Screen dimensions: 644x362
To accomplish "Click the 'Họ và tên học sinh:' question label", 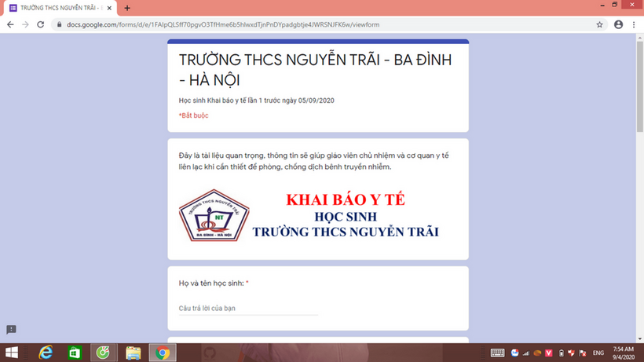I will (x=211, y=283).
